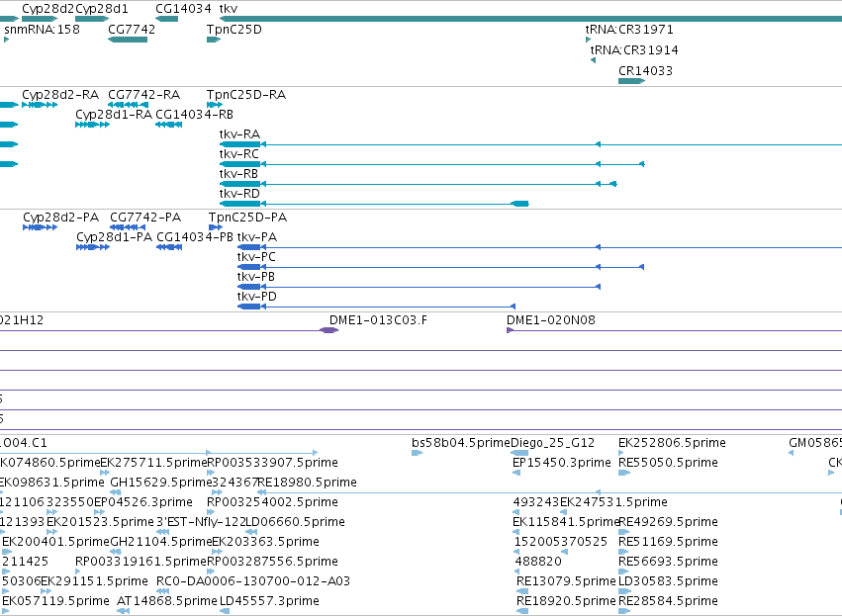Select the CG14034 gene label
The height and width of the screenshot is (616, 842).
pyautogui.click(x=183, y=9)
